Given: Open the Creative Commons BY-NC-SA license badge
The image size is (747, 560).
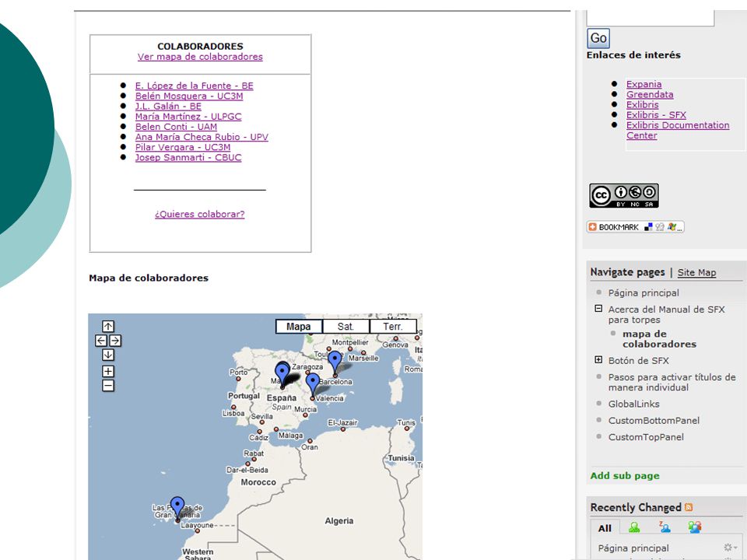Looking at the screenshot, I should [624, 196].
